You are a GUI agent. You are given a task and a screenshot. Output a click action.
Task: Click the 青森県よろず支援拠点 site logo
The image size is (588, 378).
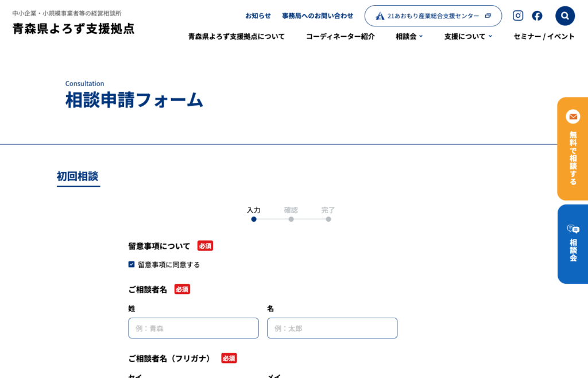coord(73,28)
